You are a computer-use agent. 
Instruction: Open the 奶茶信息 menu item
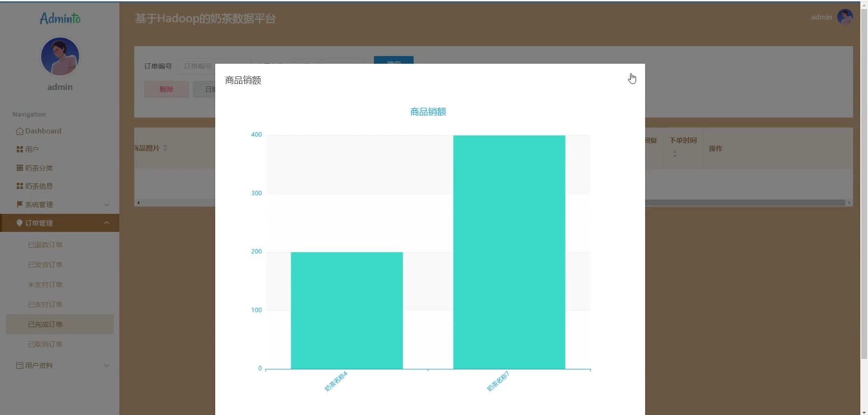[60, 186]
